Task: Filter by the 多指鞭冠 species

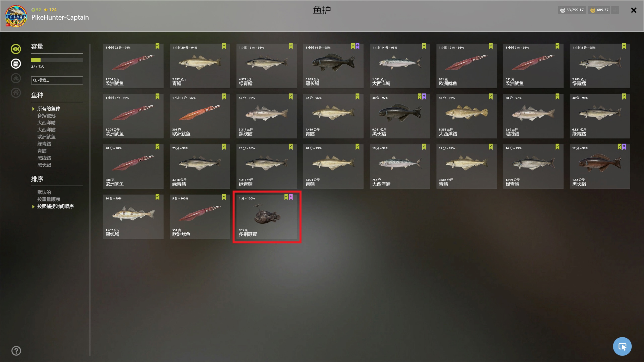Action: pyautogui.click(x=46, y=116)
